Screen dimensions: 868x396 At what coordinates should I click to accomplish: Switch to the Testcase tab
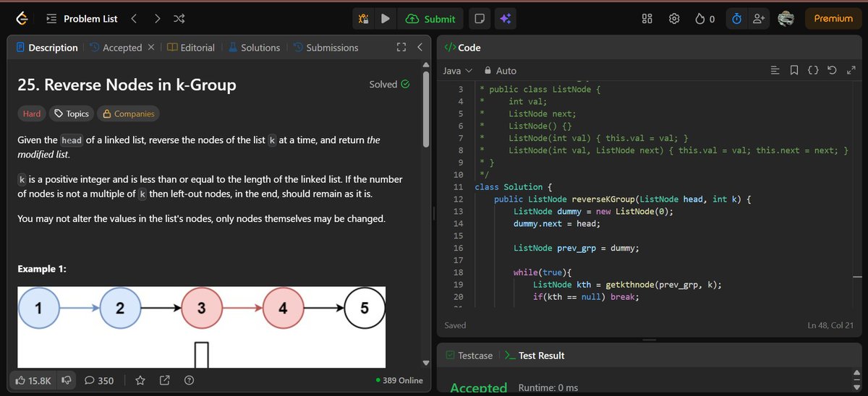click(469, 356)
